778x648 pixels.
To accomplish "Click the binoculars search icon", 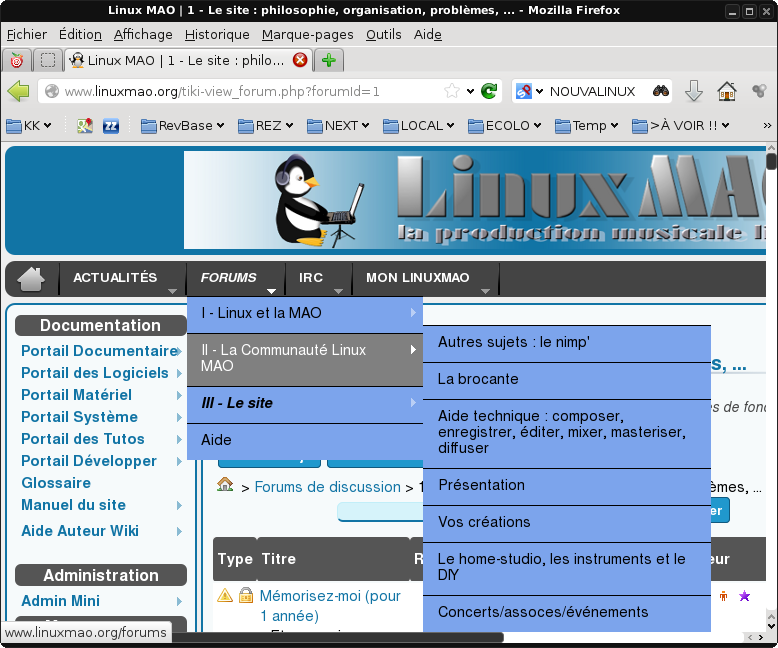I will pyautogui.click(x=660, y=91).
